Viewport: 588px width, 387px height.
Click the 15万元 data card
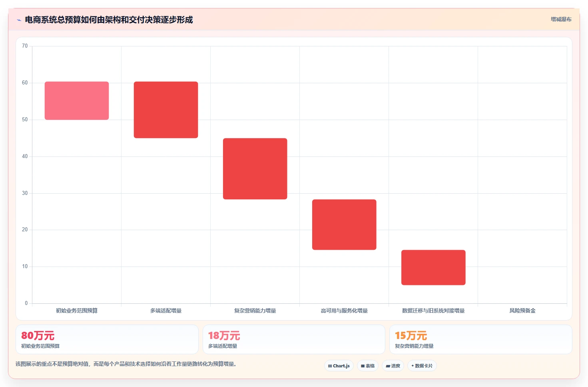(x=481, y=339)
